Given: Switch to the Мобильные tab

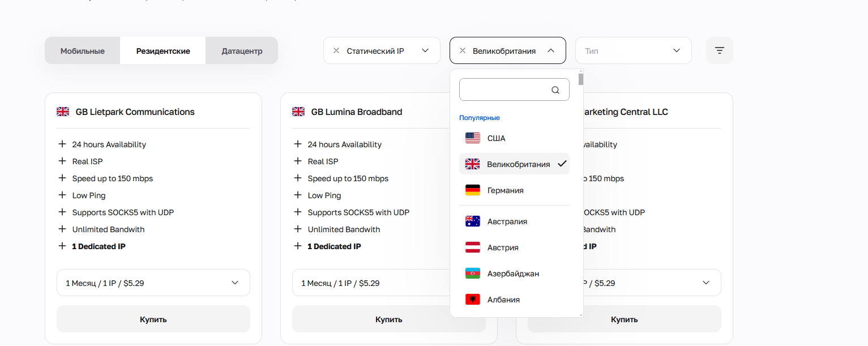Looking at the screenshot, I should click(x=83, y=51).
